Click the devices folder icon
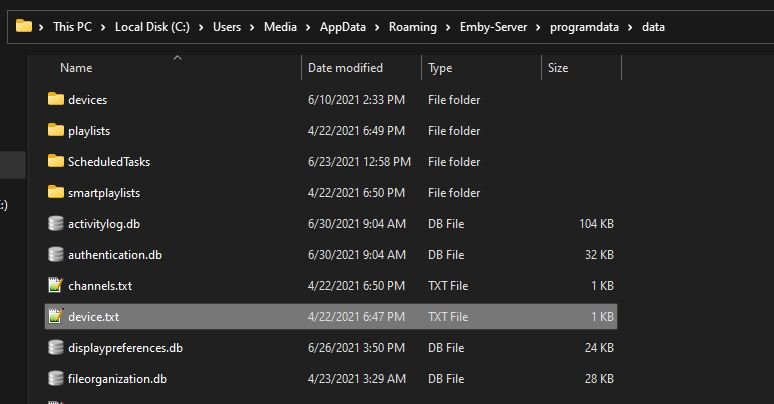 coord(56,100)
